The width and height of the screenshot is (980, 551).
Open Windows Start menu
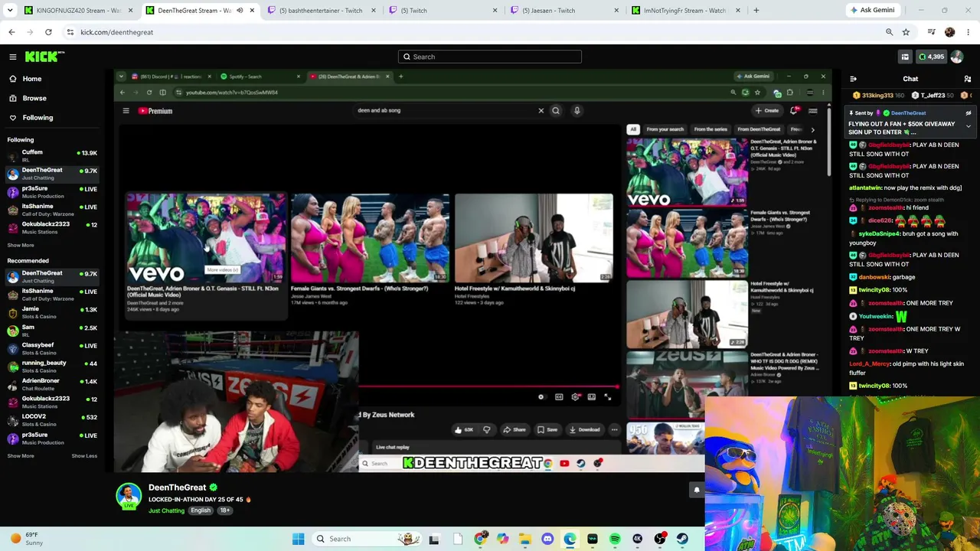click(x=298, y=539)
